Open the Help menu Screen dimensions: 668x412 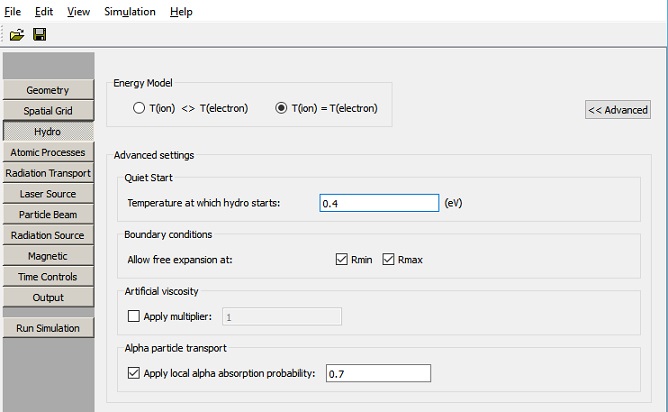coord(181,12)
